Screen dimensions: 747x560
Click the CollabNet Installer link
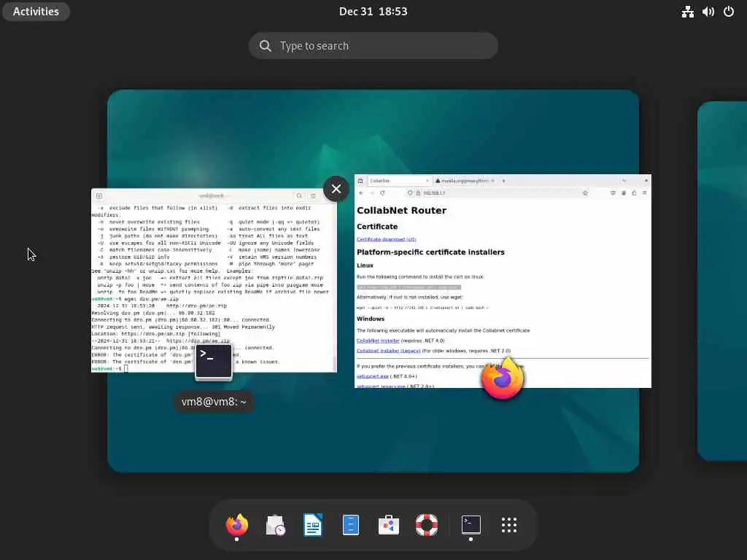[378, 341]
